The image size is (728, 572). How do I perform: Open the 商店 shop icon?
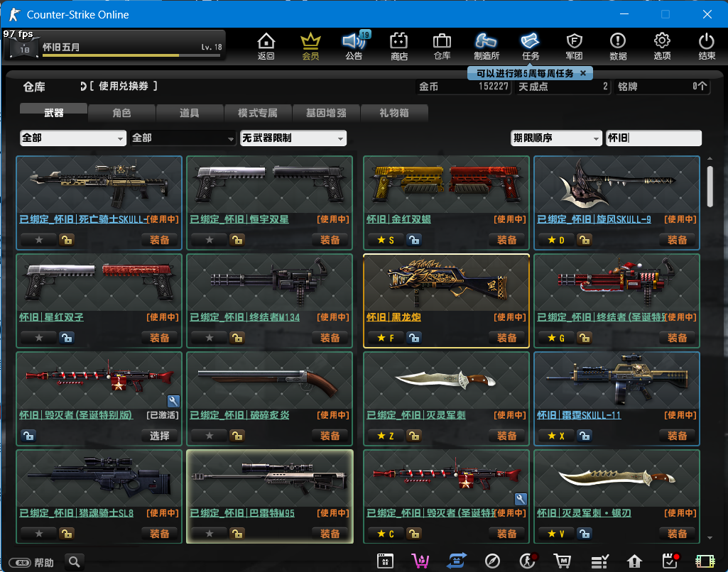coord(398,46)
